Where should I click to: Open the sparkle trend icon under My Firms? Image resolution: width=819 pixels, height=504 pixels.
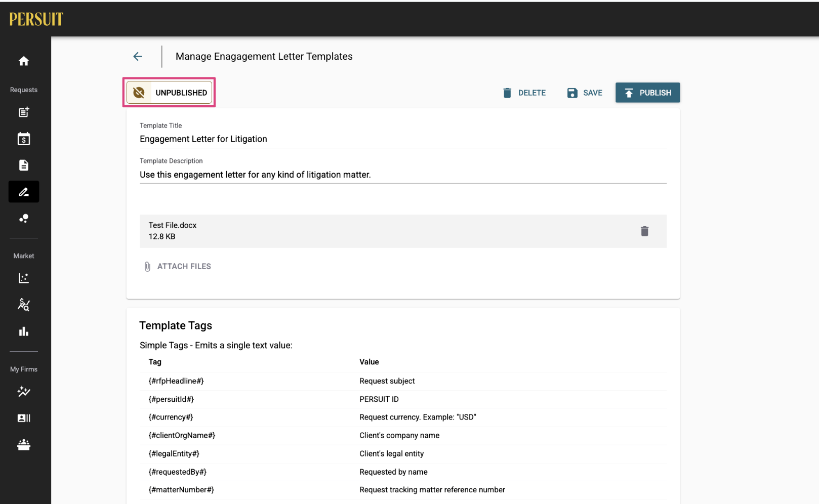pos(24,392)
